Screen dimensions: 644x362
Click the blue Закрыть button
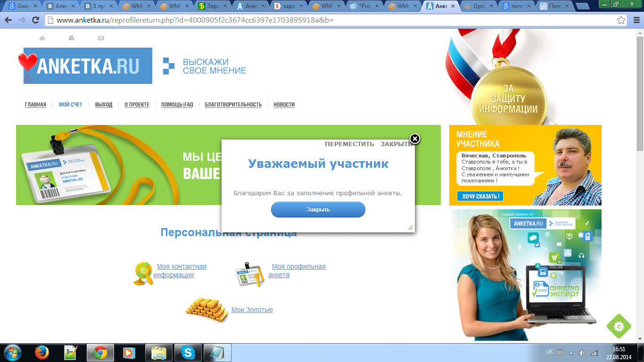(318, 210)
